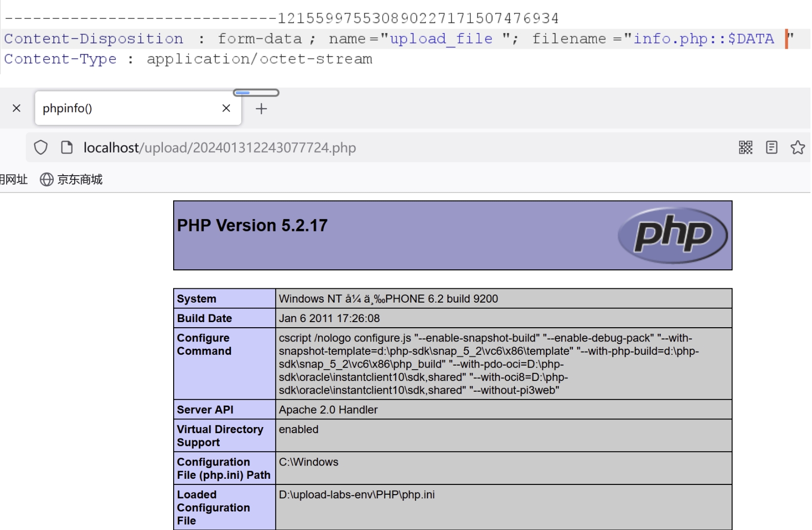Click the page info document icon
Image resolution: width=812 pixels, height=530 pixels.
point(67,147)
